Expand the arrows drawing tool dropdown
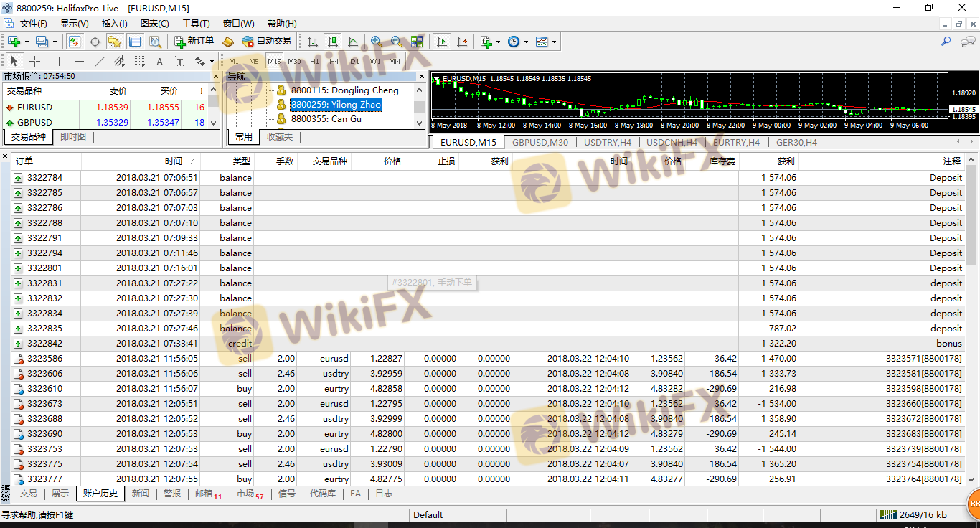Screen dimensions: 980x528 [212, 62]
